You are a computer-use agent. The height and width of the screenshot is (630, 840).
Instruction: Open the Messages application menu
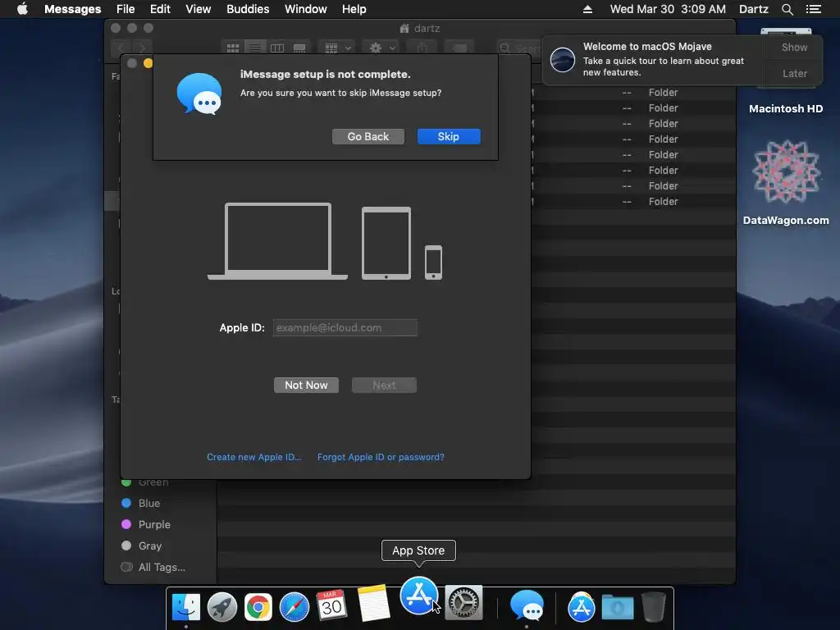click(72, 9)
